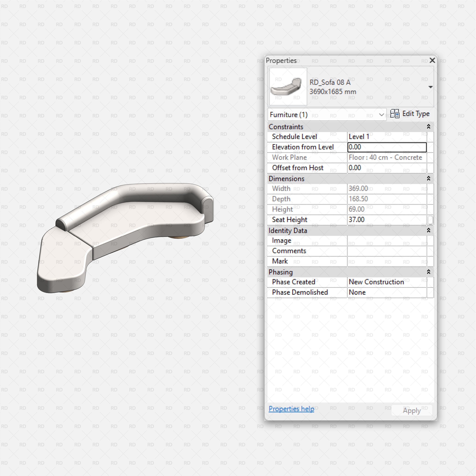
Task: Click the Elevation from Level value field
Action: pos(387,147)
